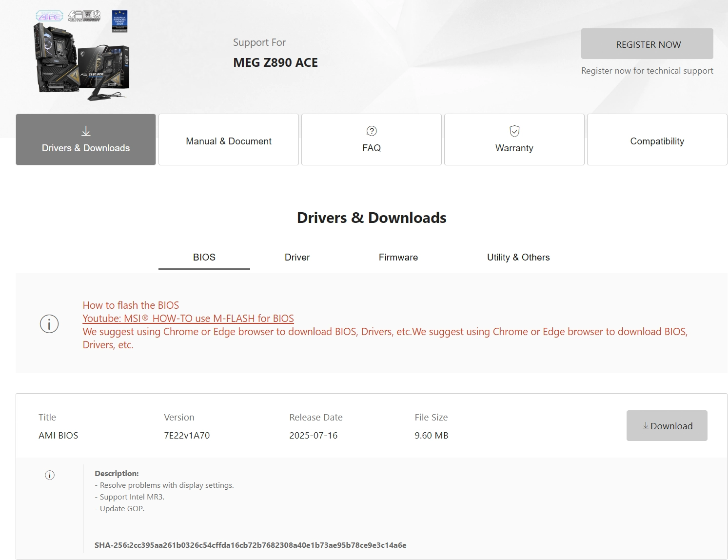Download the AMI BIOS 7E22v1A70 file
This screenshot has width=728, height=560.
click(x=667, y=425)
